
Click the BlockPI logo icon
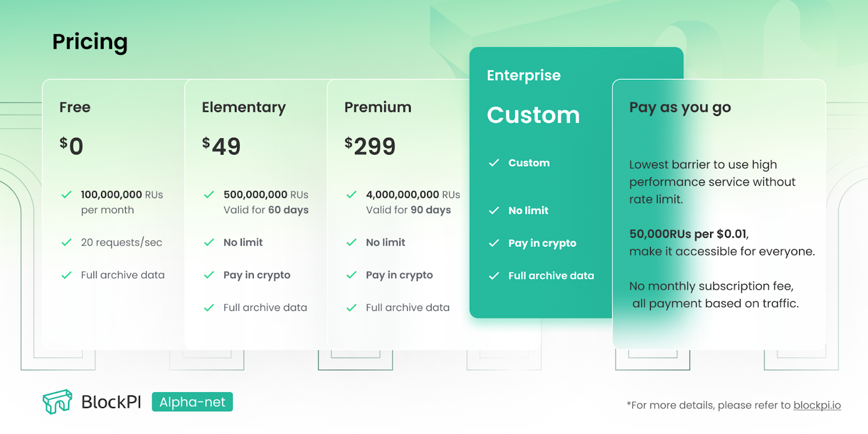coord(58,401)
